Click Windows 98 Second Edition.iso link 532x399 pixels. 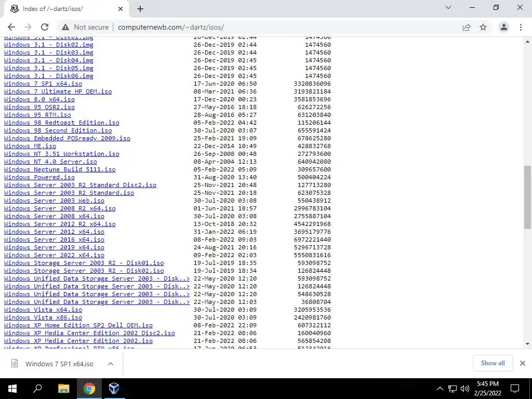58,130
